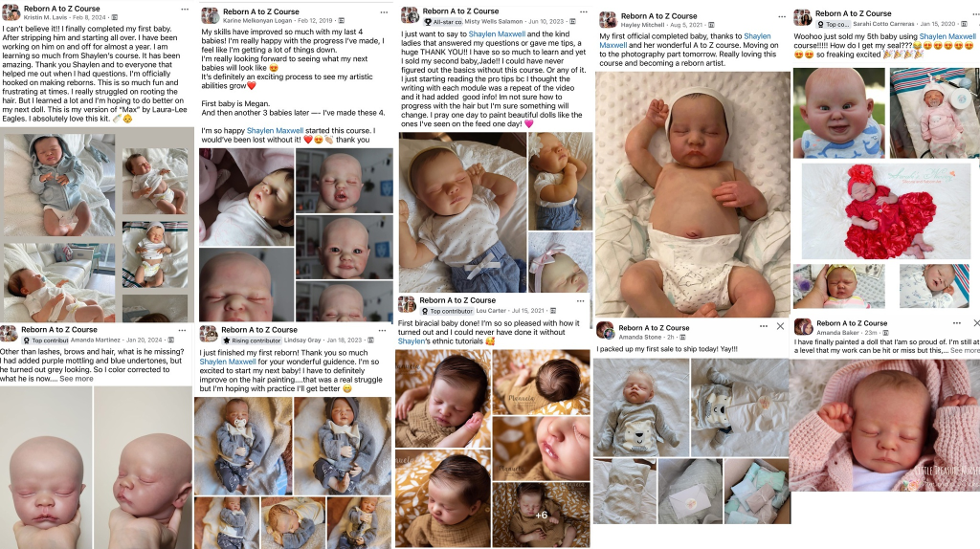Open Reborn A to Z Course group from Sarahi's post

click(x=853, y=13)
